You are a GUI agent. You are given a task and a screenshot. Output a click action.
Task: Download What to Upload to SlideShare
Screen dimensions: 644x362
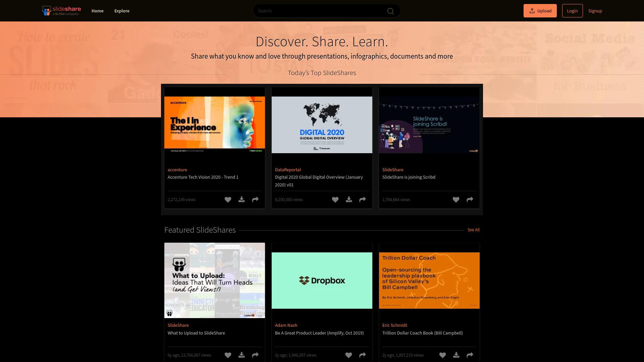point(241,355)
